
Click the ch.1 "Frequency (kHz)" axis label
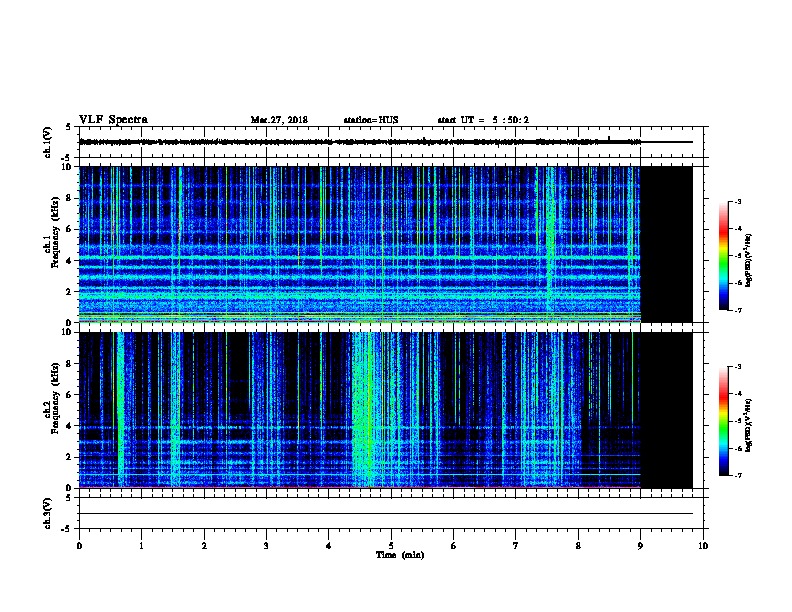55,233
